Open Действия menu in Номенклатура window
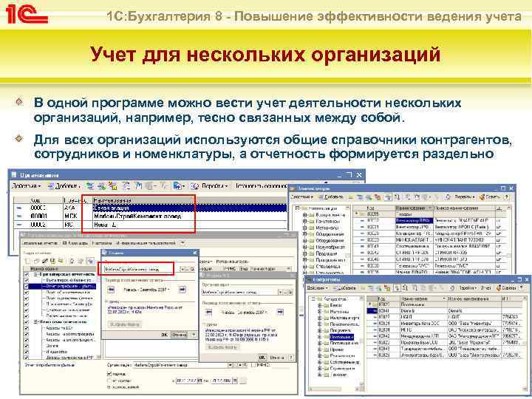Screen dimensions: 532x399 coord(301,197)
